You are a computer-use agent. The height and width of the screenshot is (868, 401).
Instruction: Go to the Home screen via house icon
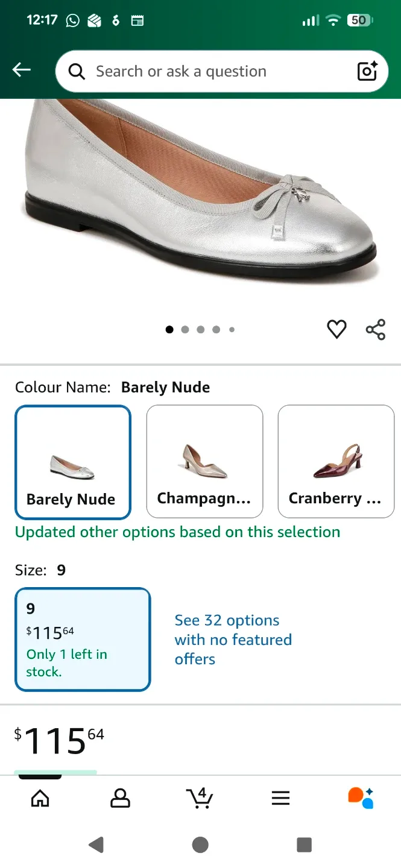coord(40,797)
